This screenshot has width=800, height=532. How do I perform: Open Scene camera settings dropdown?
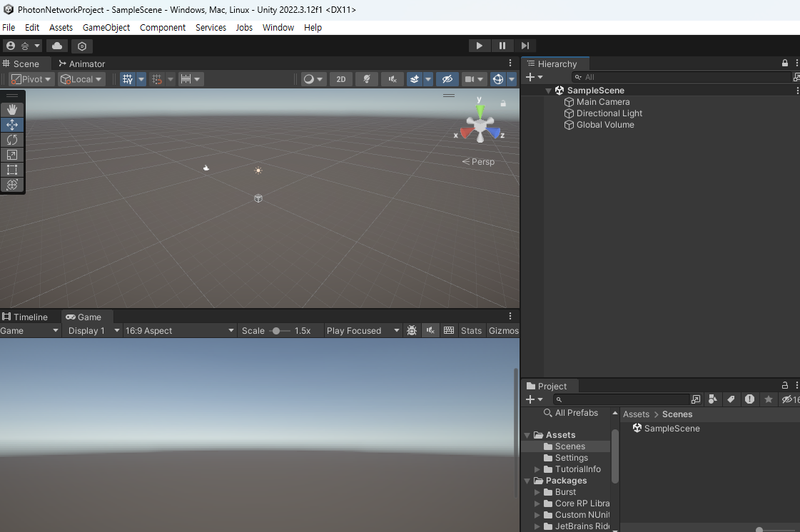pos(474,79)
